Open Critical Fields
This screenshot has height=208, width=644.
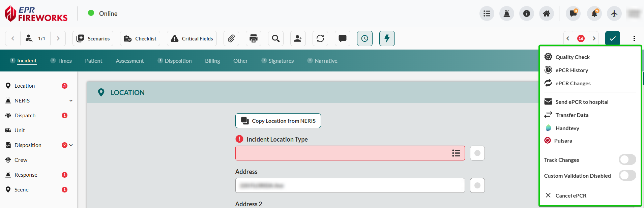[x=192, y=38]
